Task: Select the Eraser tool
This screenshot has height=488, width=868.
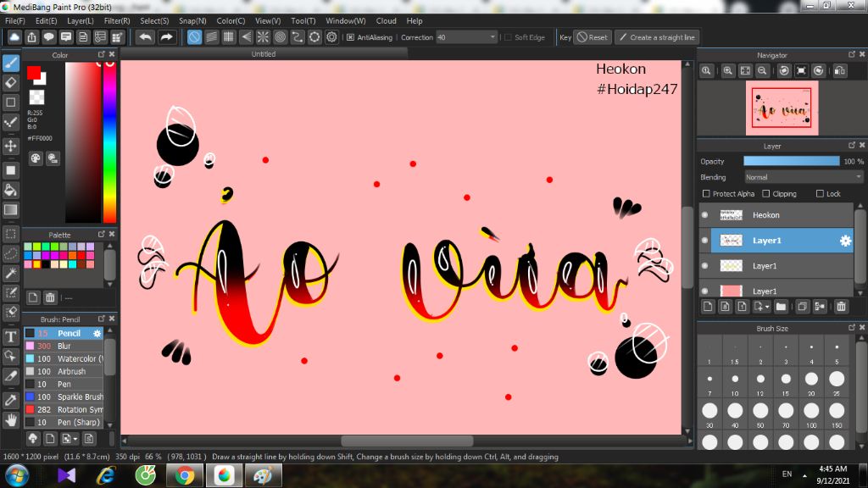Action: pyautogui.click(x=11, y=82)
